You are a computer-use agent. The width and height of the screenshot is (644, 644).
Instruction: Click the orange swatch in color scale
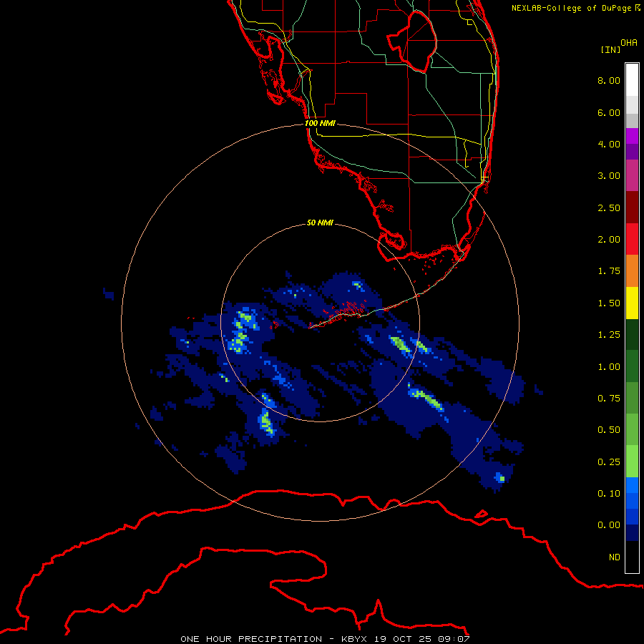click(x=632, y=271)
